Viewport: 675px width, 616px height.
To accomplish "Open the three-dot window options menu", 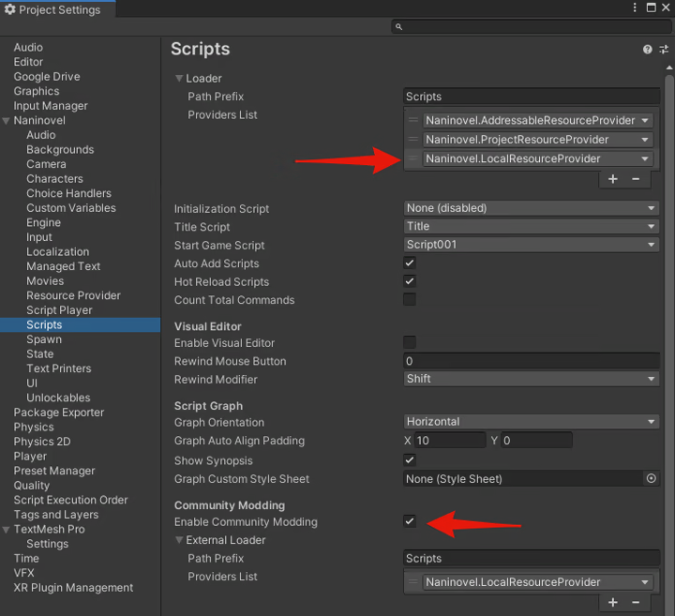I will click(x=635, y=8).
